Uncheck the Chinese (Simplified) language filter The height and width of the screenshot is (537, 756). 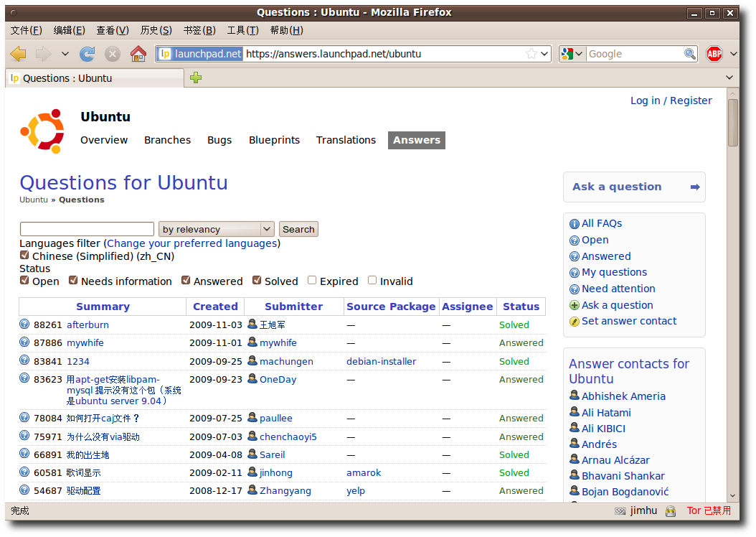[x=24, y=256]
